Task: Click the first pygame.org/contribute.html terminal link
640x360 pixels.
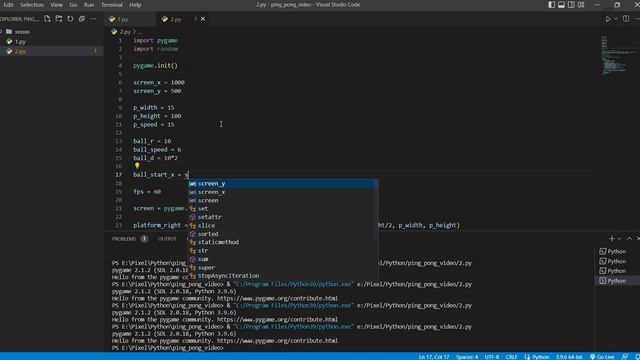Action: click(277, 298)
